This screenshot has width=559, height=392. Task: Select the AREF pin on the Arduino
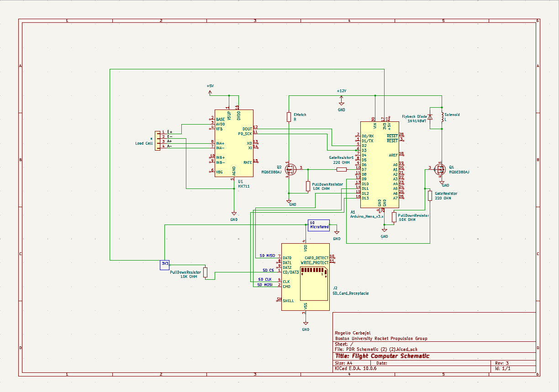393,155
